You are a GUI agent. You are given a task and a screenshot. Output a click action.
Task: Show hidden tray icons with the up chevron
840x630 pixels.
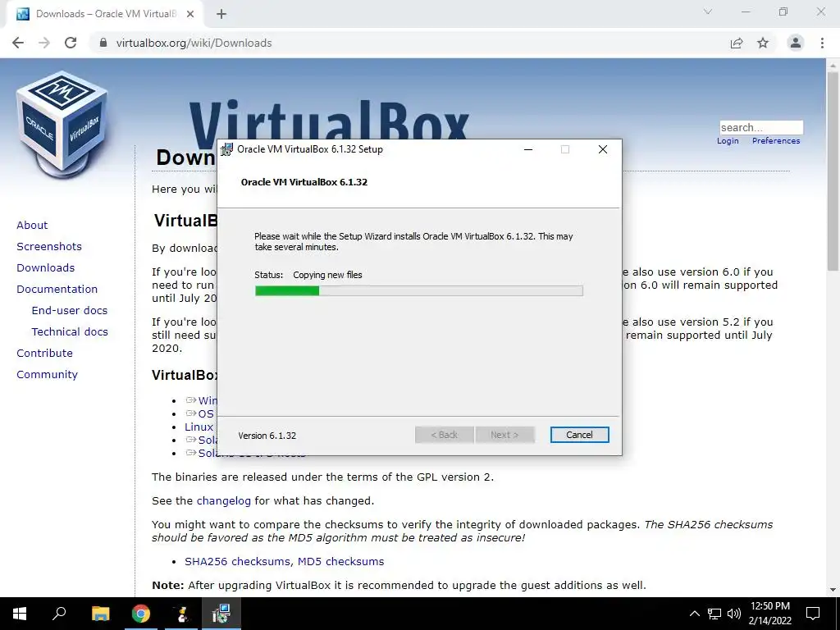694,614
